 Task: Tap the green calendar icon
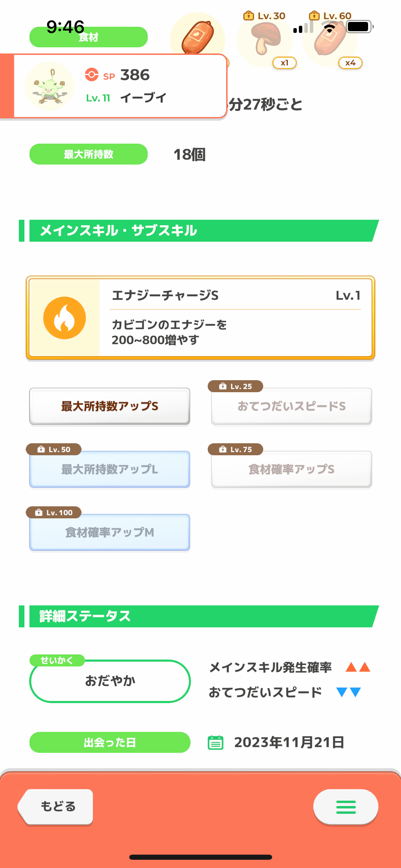click(x=216, y=743)
